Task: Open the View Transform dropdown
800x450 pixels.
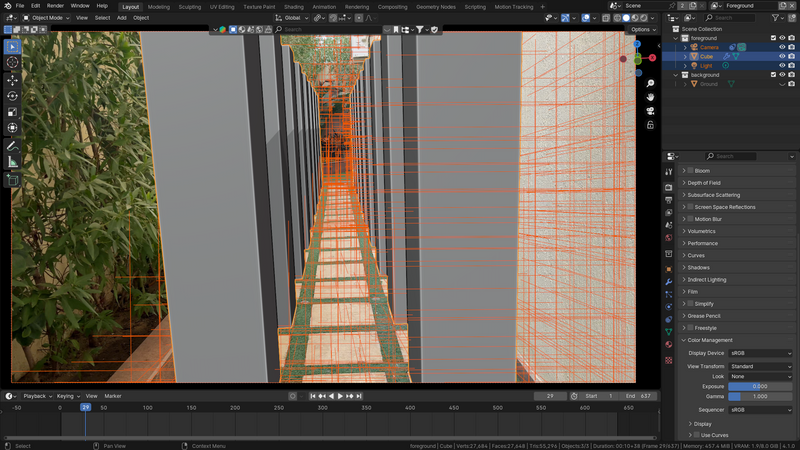Action: [x=760, y=366]
